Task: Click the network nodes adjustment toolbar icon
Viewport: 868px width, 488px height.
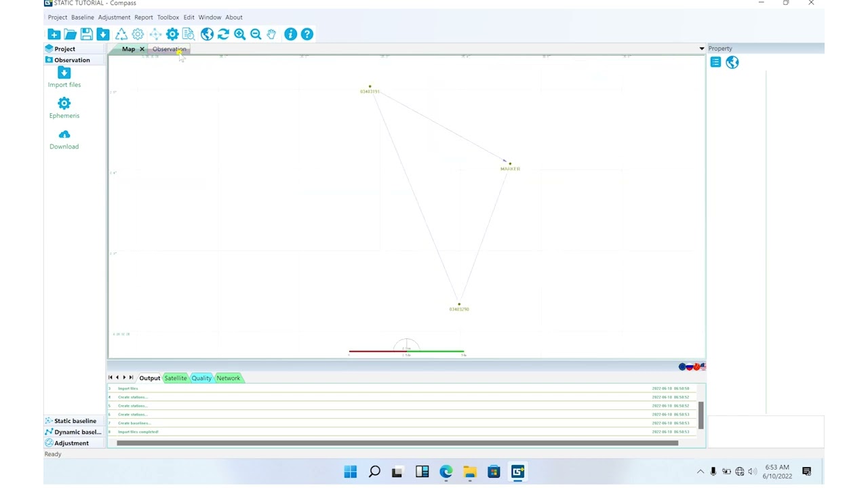Action: (x=155, y=34)
